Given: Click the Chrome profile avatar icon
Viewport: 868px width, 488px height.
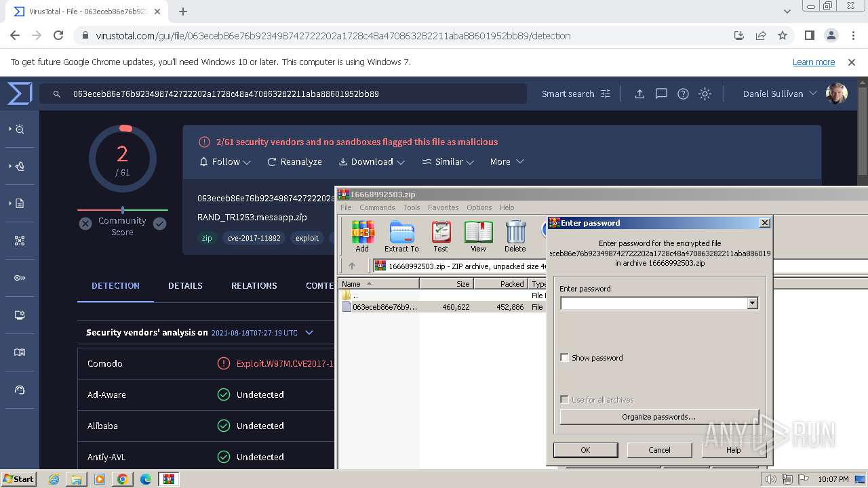Looking at the screenshot, I should click(831, 35).
